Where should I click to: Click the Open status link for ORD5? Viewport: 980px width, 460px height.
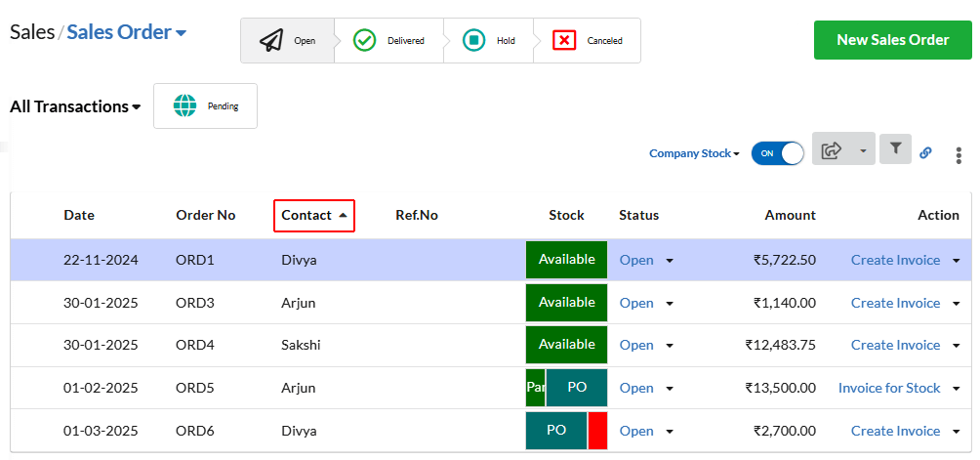click(636, 388)
